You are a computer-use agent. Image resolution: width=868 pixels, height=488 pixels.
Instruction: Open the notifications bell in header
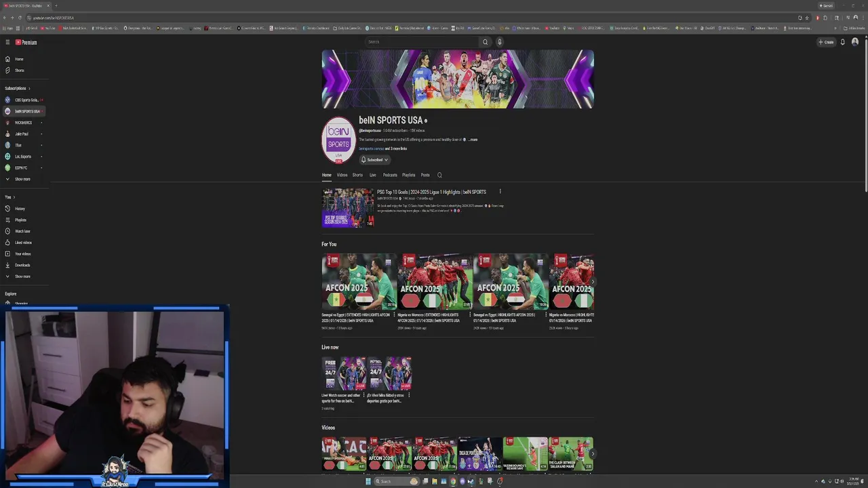pyautogui.click(x=842, y=42)
